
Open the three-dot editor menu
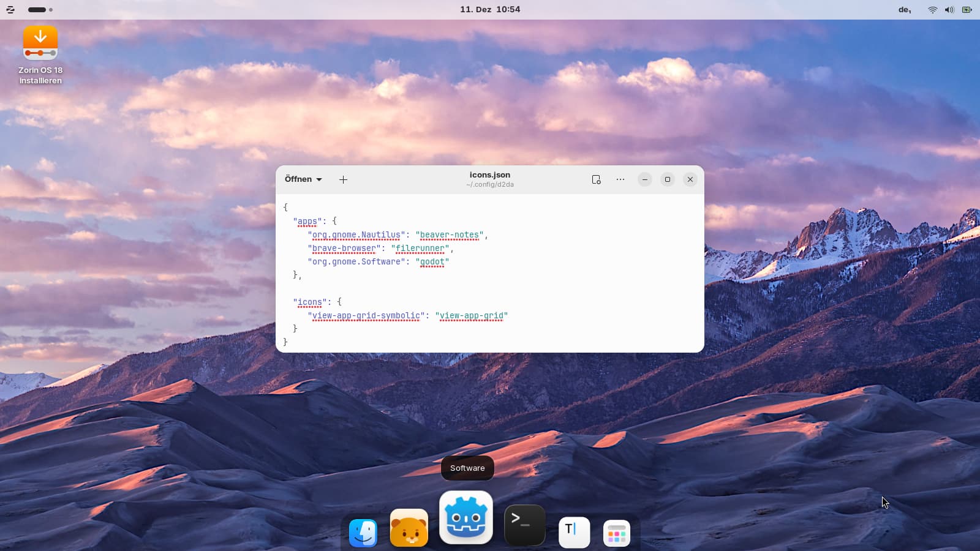click(620, 179)
